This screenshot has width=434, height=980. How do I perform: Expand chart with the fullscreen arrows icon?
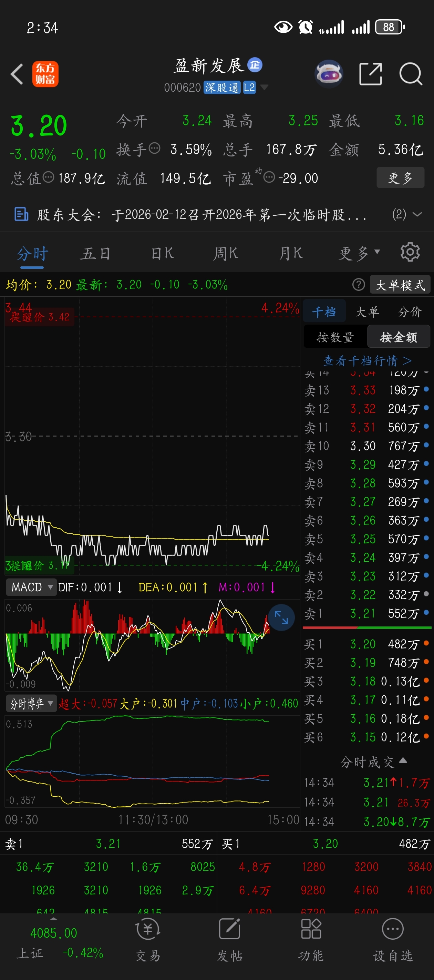(281, 617)
